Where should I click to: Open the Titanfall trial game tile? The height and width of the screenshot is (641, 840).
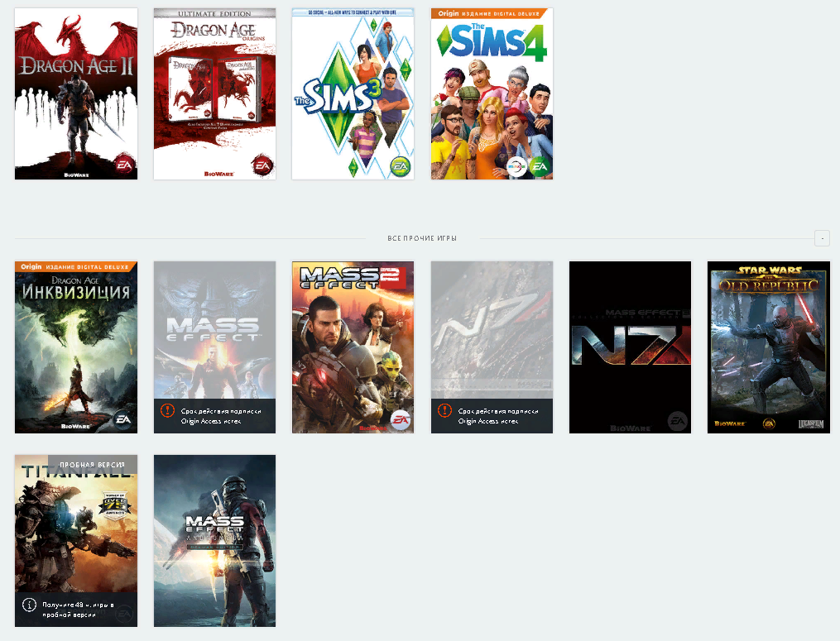pyautogui.click(x=76, y=541)
